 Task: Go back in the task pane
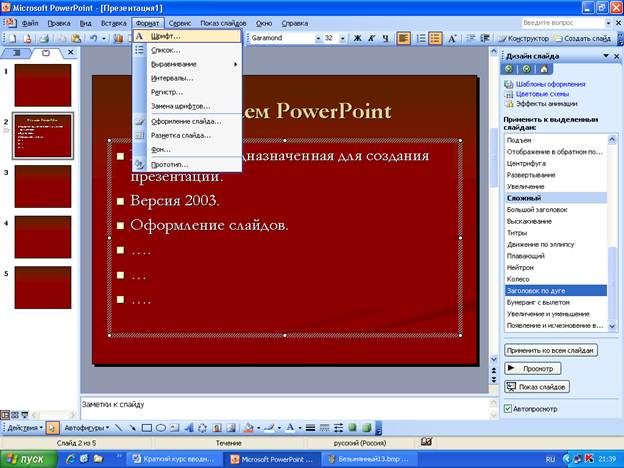click(509, 69)
